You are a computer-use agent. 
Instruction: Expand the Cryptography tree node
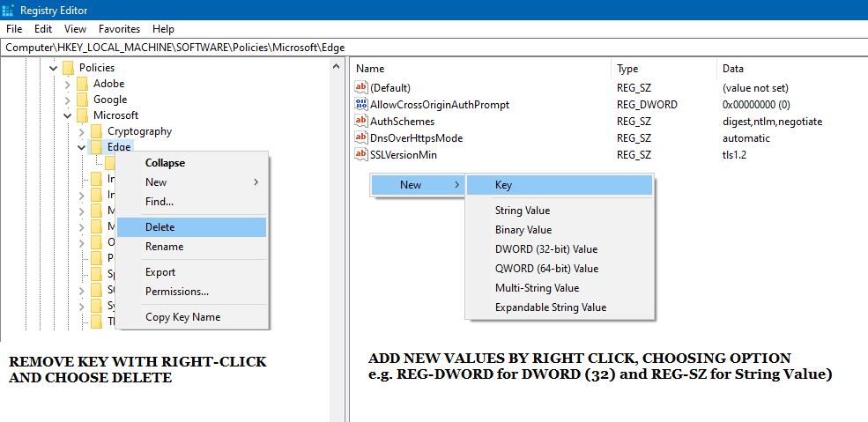pos(82,132)
